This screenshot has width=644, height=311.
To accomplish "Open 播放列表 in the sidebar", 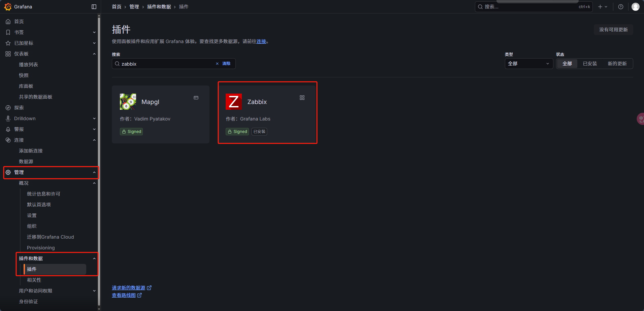I will click(x=28, y=65).
